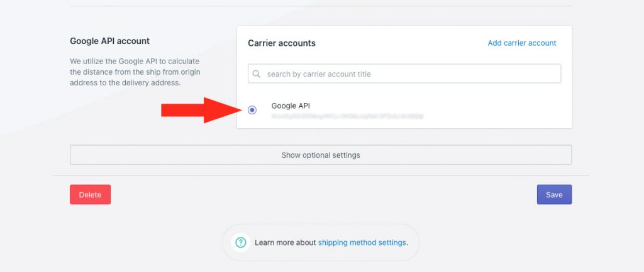Click the Google API account section heading
Viewport: 644px width, 272px height.
point(109,41)
